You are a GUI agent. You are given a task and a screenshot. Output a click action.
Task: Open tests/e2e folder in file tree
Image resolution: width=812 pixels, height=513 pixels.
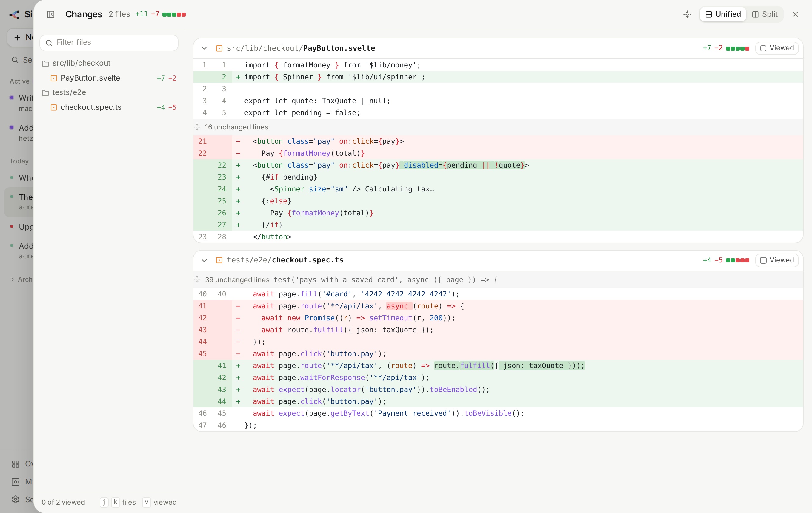click(x=109, y=92)
